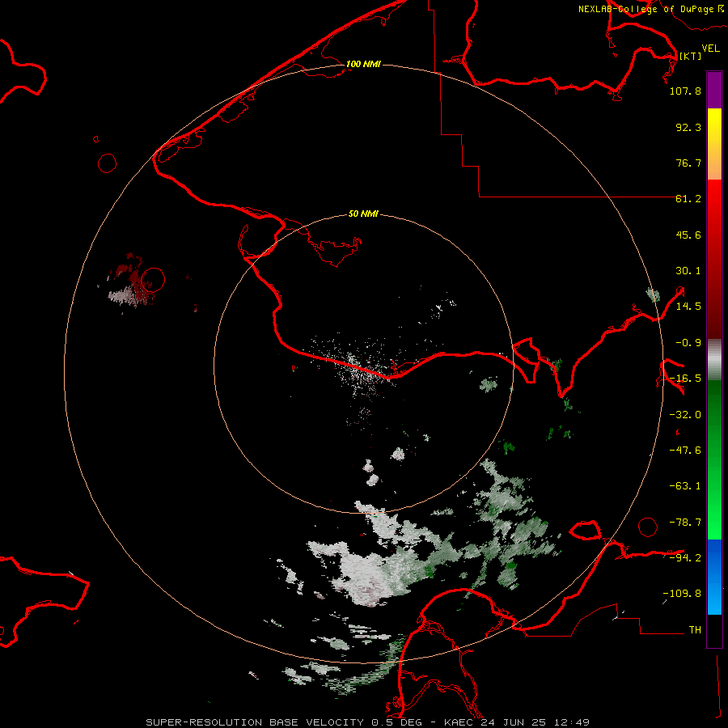The image size is (728, 728).
Task: Click the -78.7 velocity scale value
Action: pos(685,523)
